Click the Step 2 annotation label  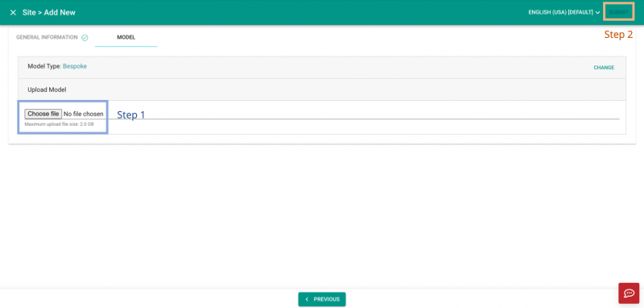coord(618,35)
